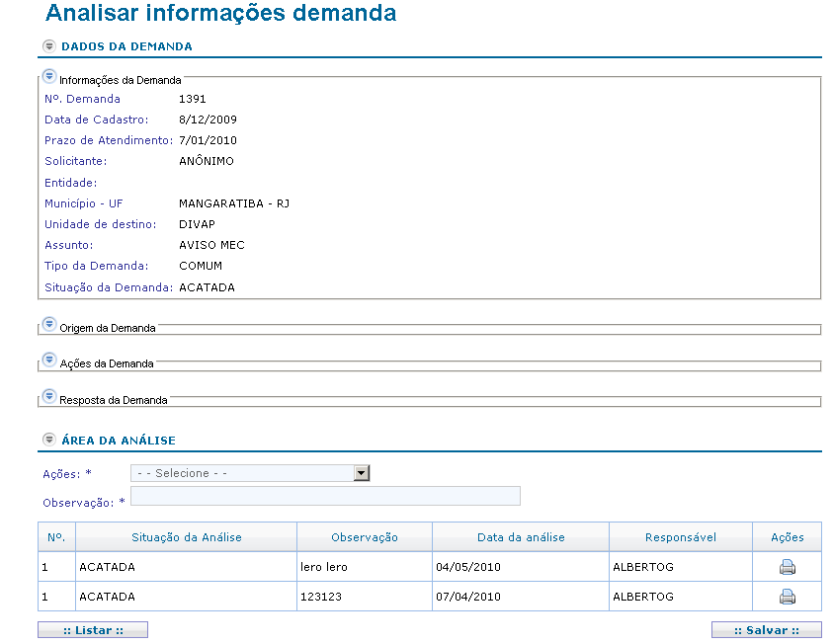Click the Responsável column header

pyautogui.click(x=680, y=537)
